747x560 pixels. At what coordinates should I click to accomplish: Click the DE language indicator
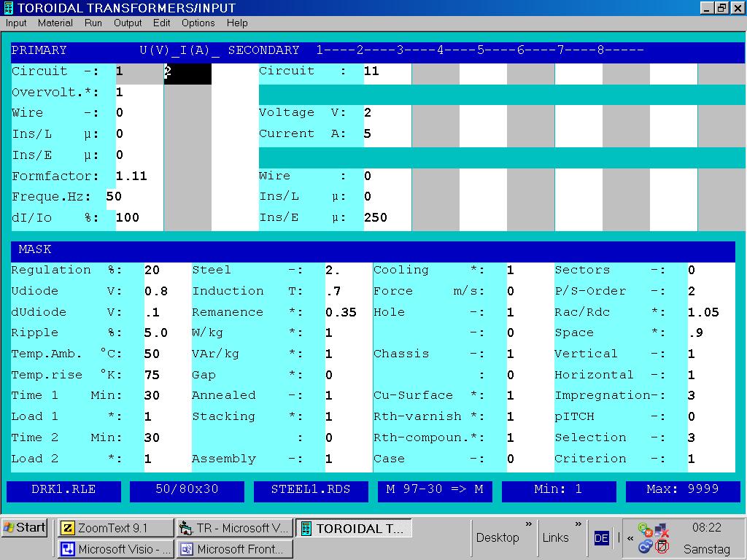601,538
